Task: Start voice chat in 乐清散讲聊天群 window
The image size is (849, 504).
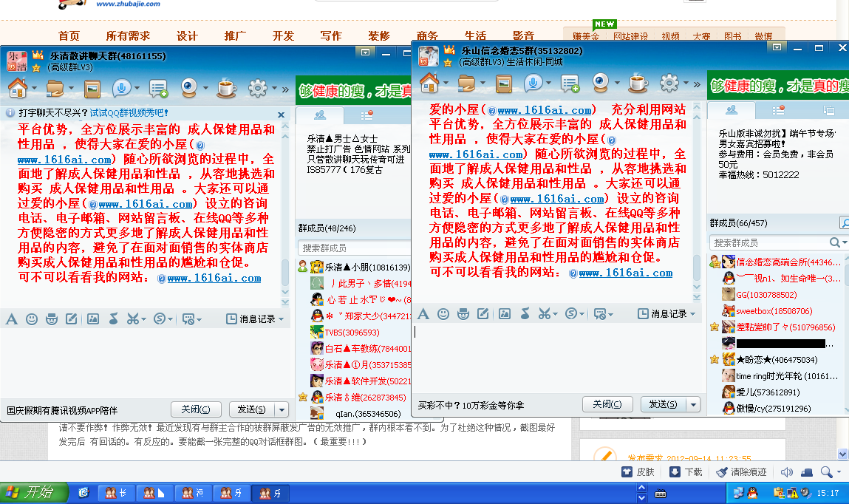Action: tap(121, 88)
